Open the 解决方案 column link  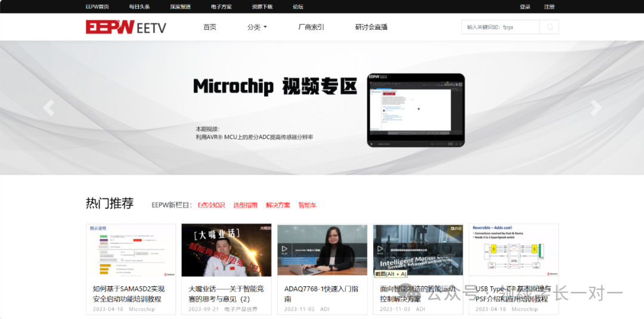pyautogui.click(x=278, y=205)
